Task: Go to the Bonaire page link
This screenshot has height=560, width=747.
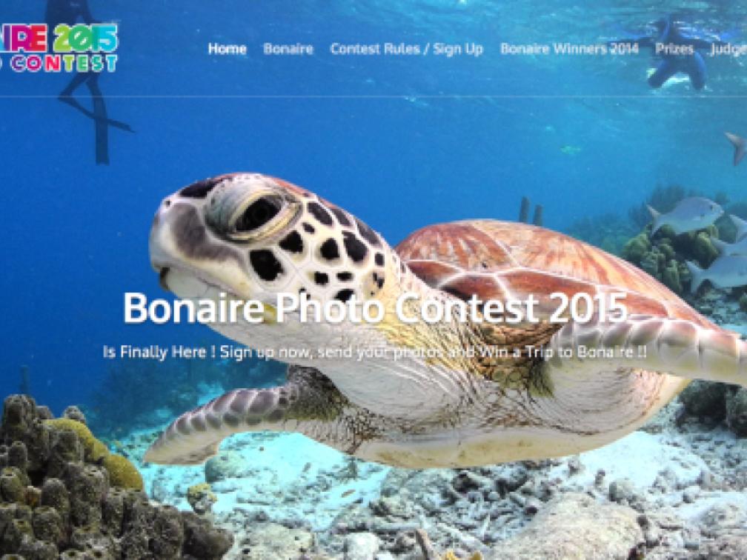Action: [288, 49]
